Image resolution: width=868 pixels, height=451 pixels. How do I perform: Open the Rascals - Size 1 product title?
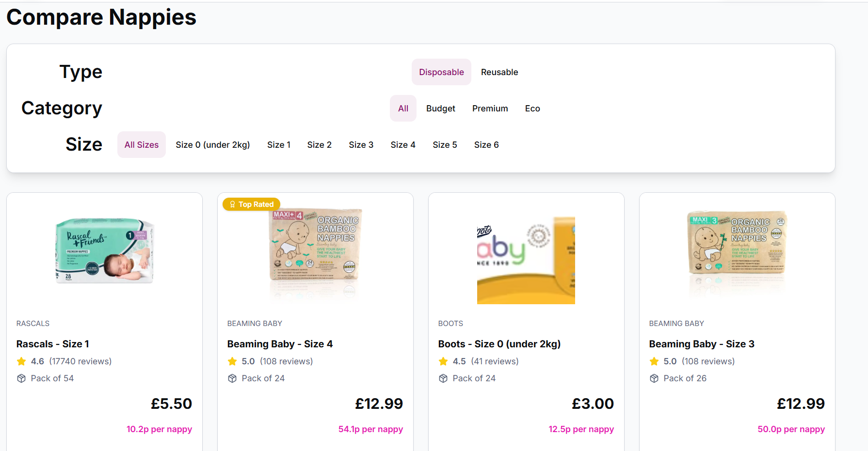coord(53,344)
